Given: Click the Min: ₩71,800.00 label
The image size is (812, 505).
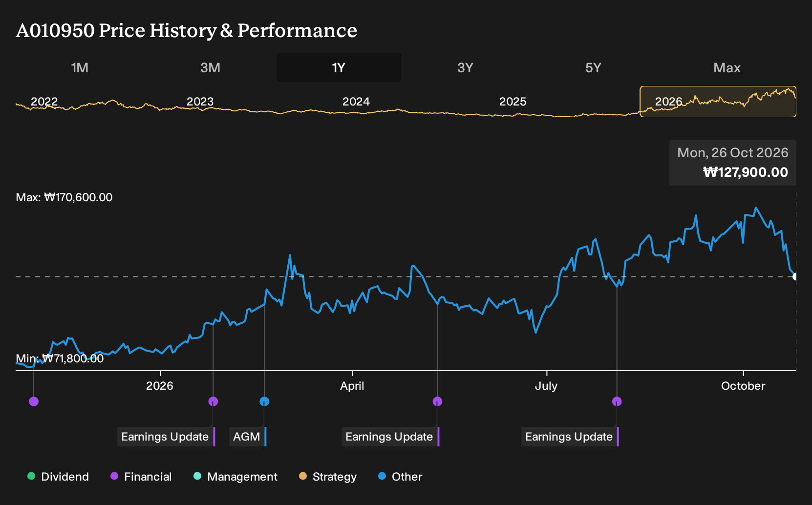Looking at the screenshot, I should point(60,358).
